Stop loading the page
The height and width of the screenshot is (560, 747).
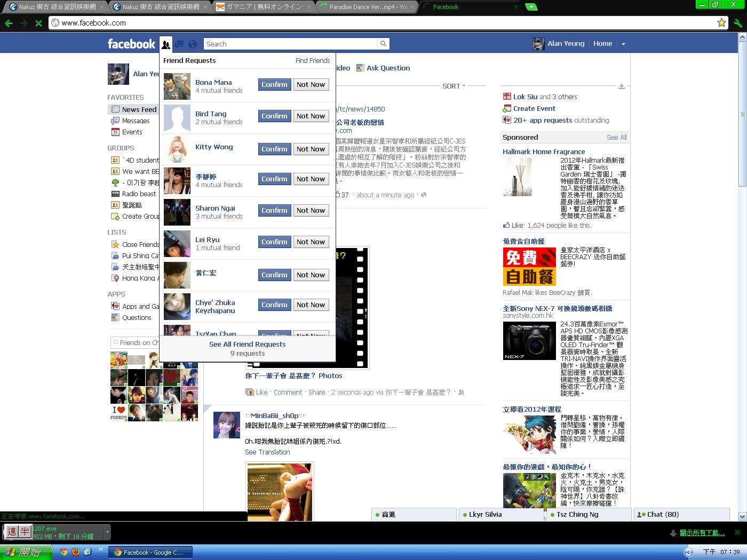tap(38, 23)
